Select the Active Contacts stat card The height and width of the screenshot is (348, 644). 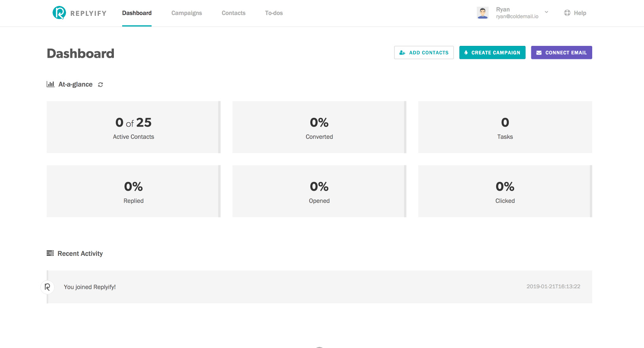point(134,127)
